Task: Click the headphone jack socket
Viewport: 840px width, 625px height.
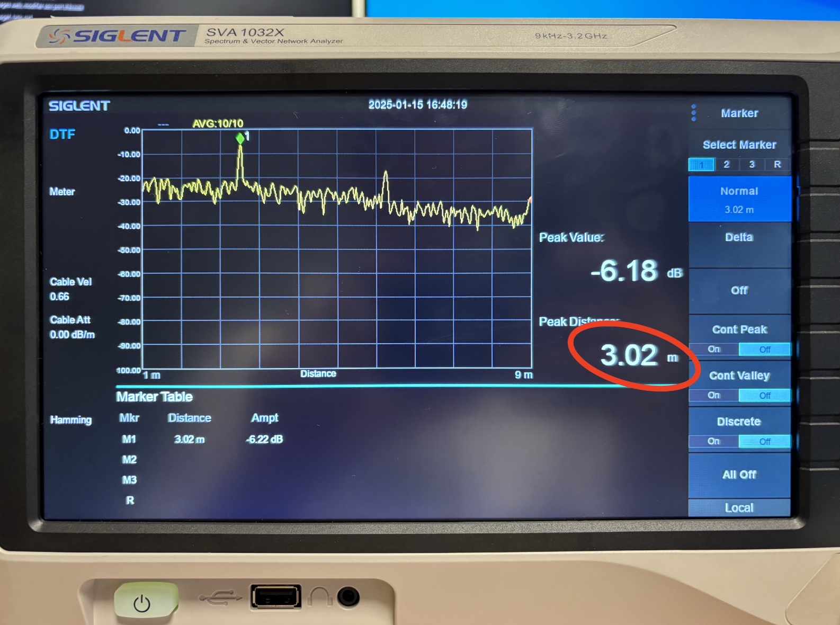Action: pyautogui.click(x=348, y=597)
